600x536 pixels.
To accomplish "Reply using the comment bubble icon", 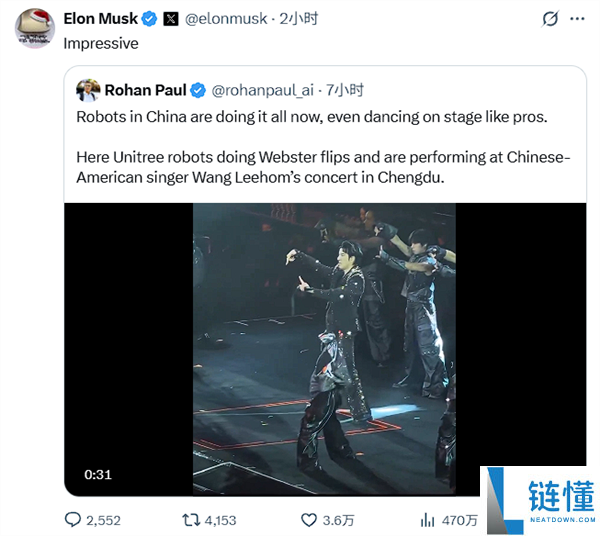I will point(73,519).
